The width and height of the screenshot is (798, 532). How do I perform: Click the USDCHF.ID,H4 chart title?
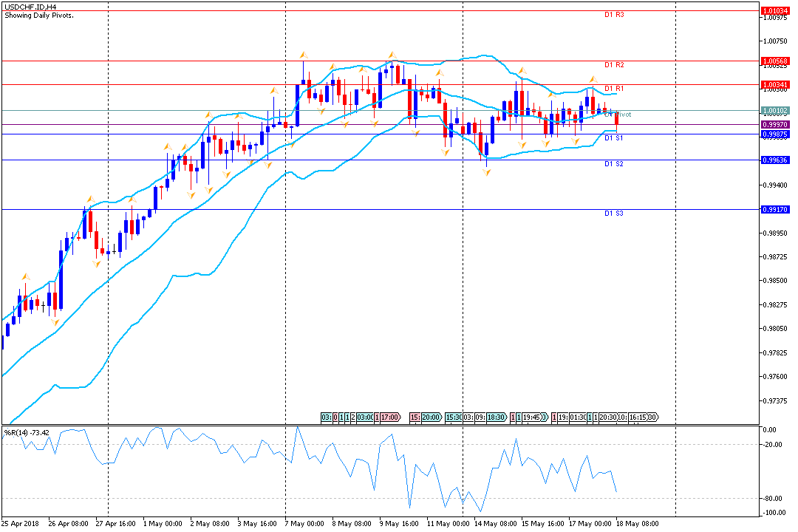(31, 6)
